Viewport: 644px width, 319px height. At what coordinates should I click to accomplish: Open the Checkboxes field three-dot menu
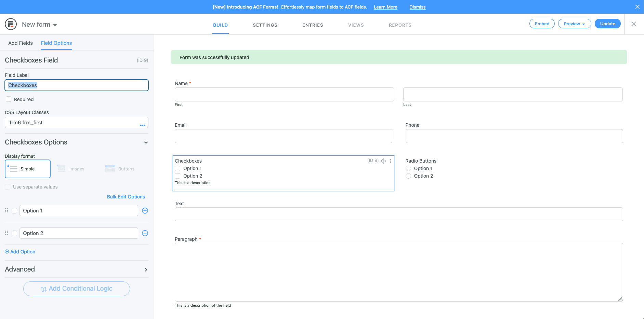point(390,161)
